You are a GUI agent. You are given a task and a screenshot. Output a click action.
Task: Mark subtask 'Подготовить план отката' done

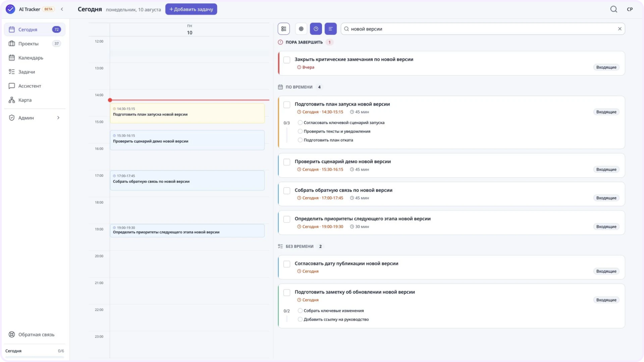point(300,140)
